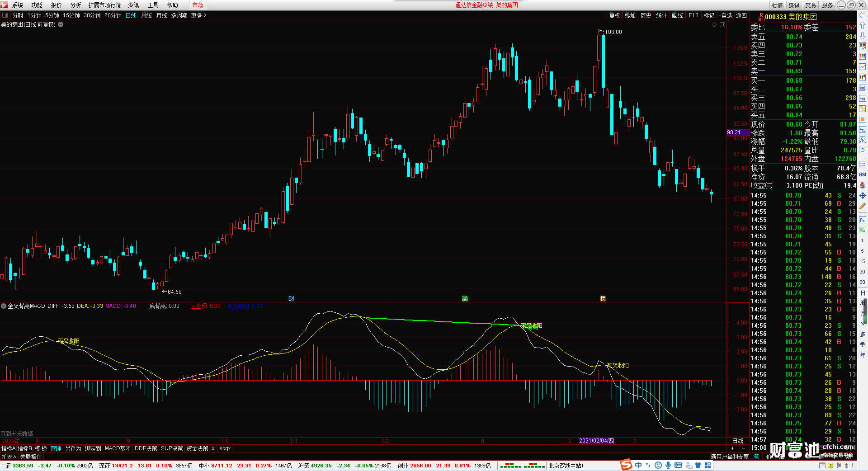
Task: Click the F10 company info sidebar icon
Action: [x=863, y=98]
